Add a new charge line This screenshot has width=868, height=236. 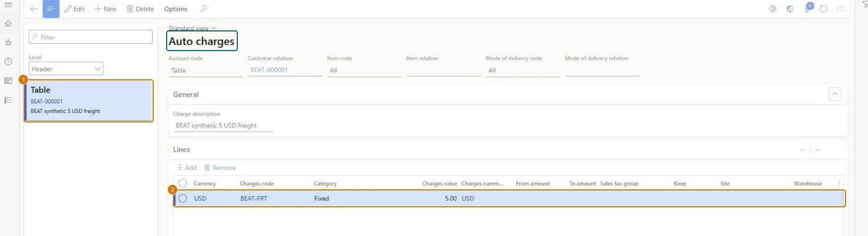(186, 167)
